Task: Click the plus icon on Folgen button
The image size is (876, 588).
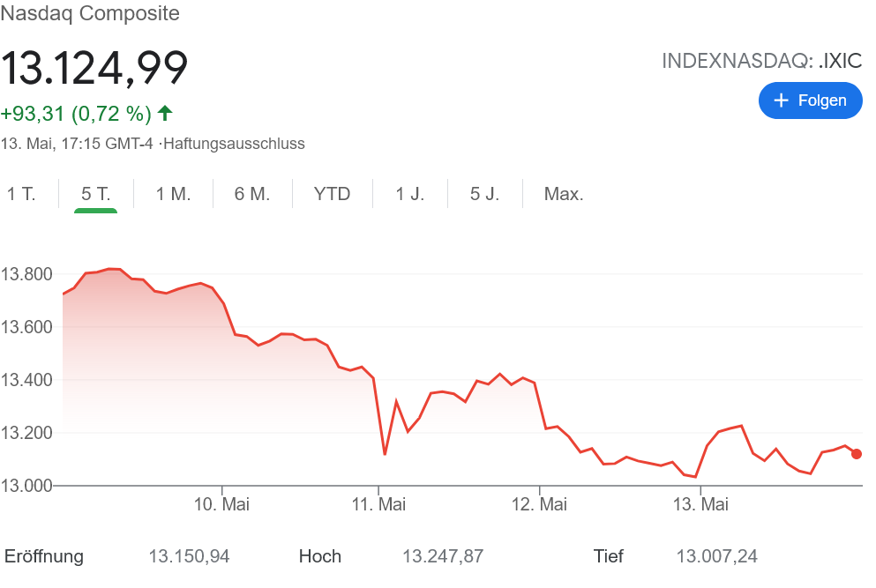Action: click(781, 100)
